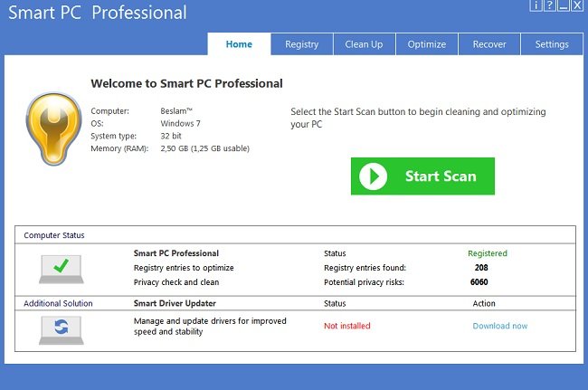Click the Smart Driver Updater heading
588x390 pixels.
tap(175, 303)
